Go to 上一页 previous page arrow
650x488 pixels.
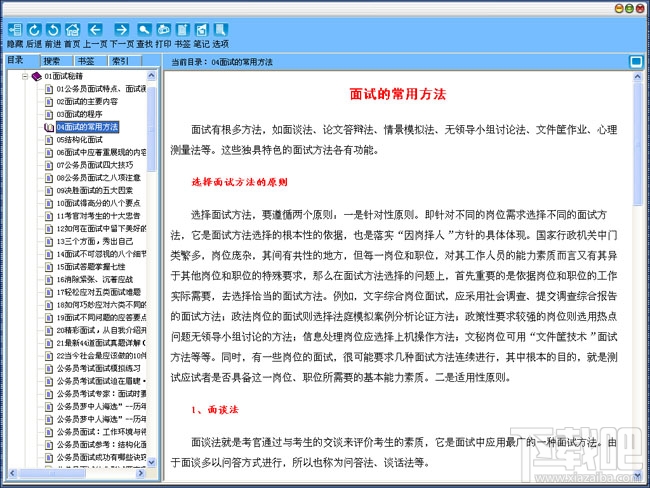(95, 30)
